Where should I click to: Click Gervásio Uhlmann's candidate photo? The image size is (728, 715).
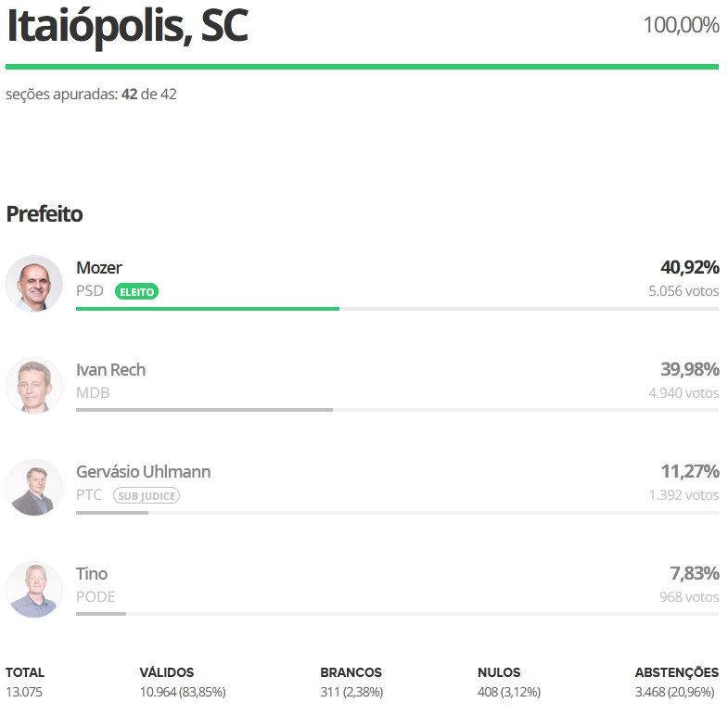34,488
